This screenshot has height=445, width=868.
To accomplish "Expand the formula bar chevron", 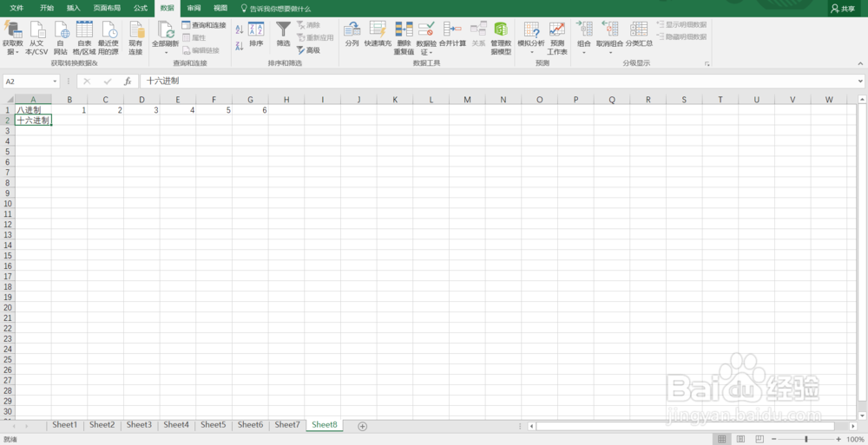I will click(x=861, y=82).
